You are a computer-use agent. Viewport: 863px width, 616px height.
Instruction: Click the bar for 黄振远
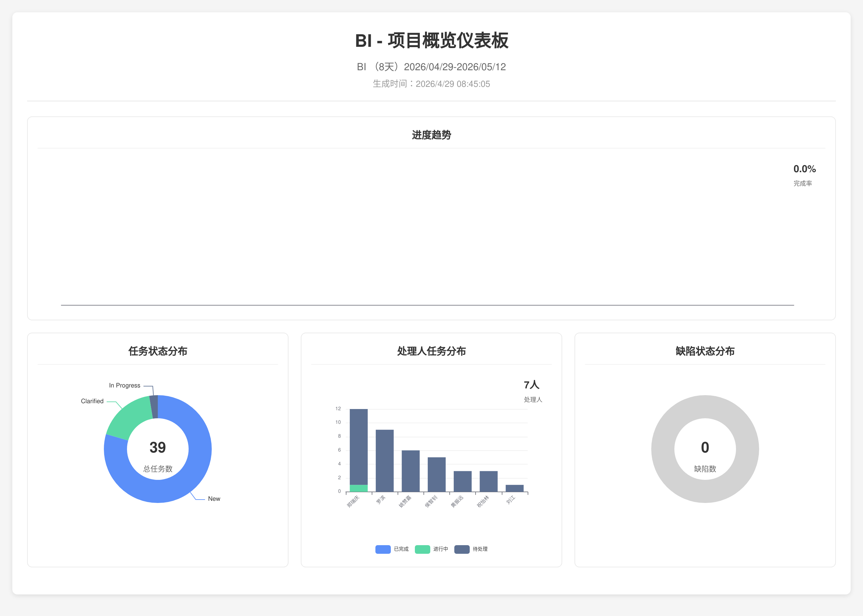(x=462, y=481)
